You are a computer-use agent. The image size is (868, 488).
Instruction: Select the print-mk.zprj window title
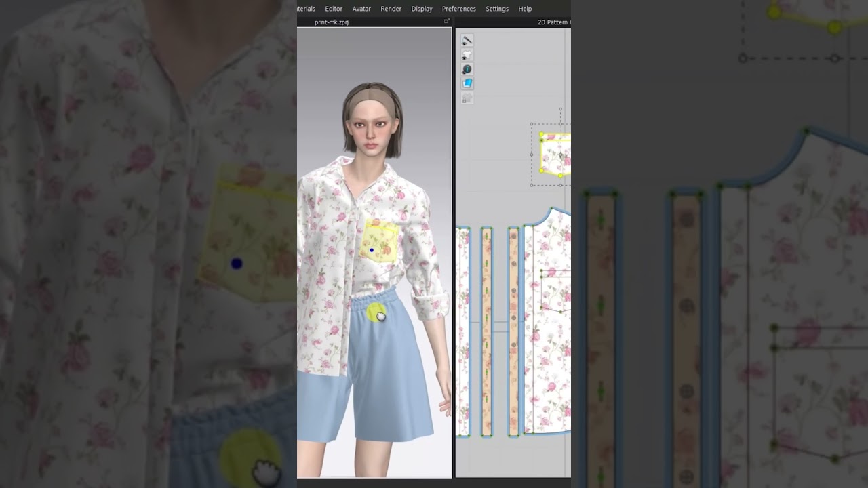click(332, 22)
